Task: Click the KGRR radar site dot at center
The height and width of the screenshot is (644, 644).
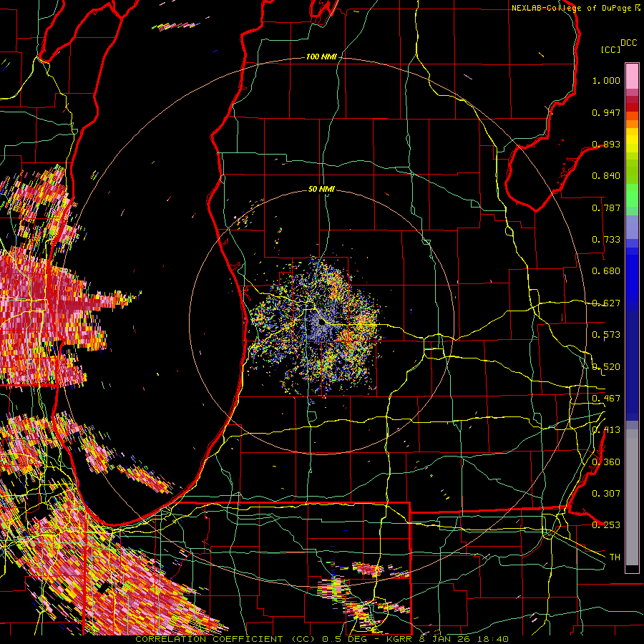Action: (x=322, y=323)
